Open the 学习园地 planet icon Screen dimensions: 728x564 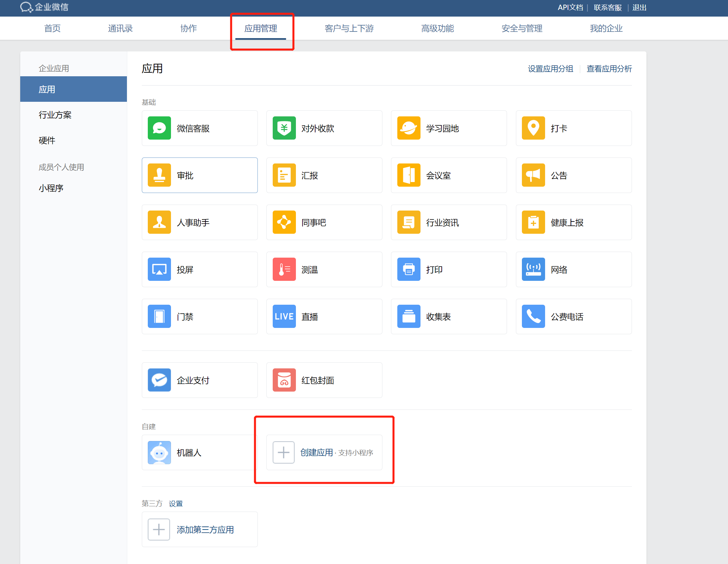point(409,128)
